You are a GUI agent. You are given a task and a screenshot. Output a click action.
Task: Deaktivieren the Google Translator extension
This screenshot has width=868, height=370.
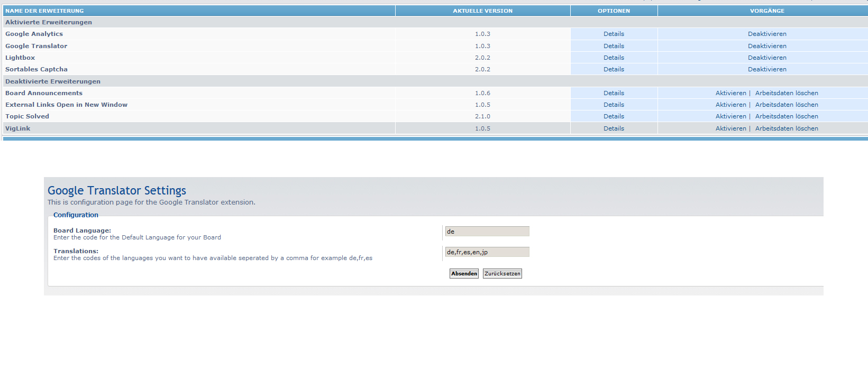click(x=767, y=46)
